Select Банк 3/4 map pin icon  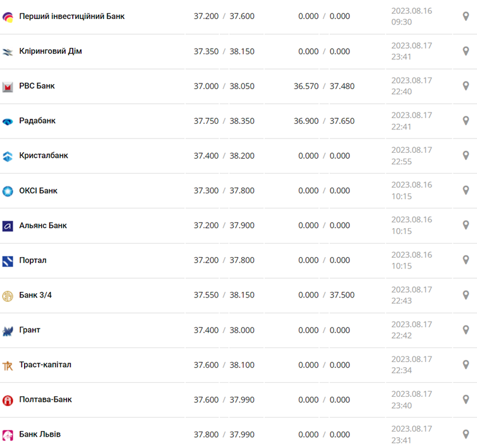(466, 295)
